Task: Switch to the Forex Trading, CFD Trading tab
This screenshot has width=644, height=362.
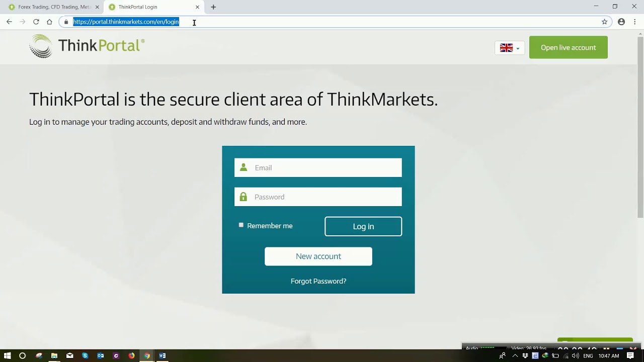Action: pos(52,7)
